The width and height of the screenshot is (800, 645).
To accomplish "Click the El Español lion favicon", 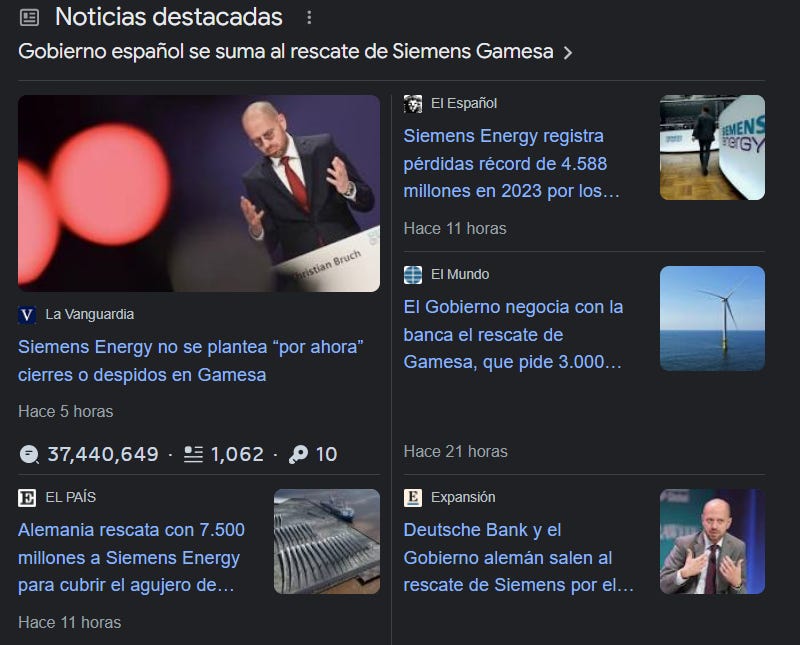I will point(413,104).
